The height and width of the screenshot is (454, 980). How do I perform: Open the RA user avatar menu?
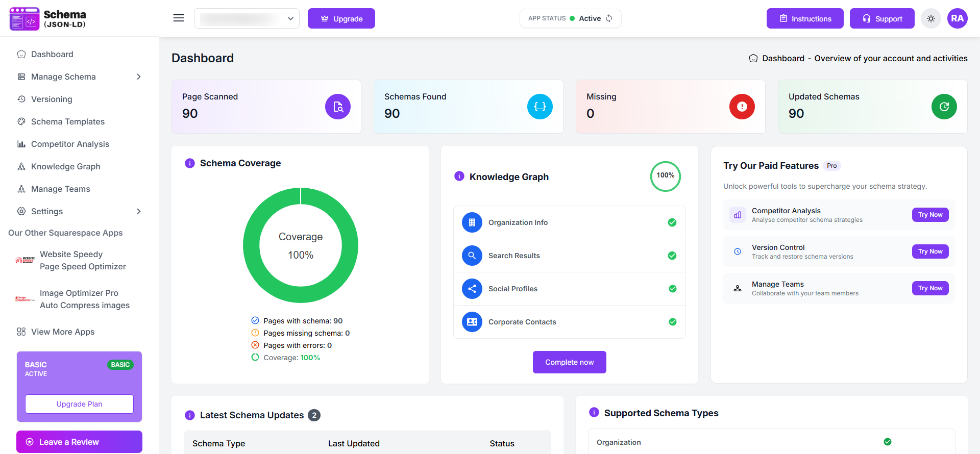click(x=957, y=18)
